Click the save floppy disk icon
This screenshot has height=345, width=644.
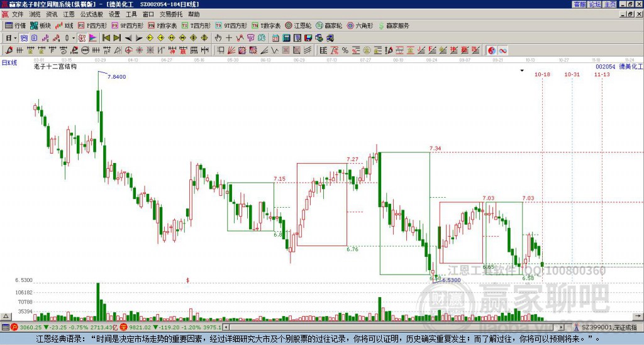coord(308,38)
